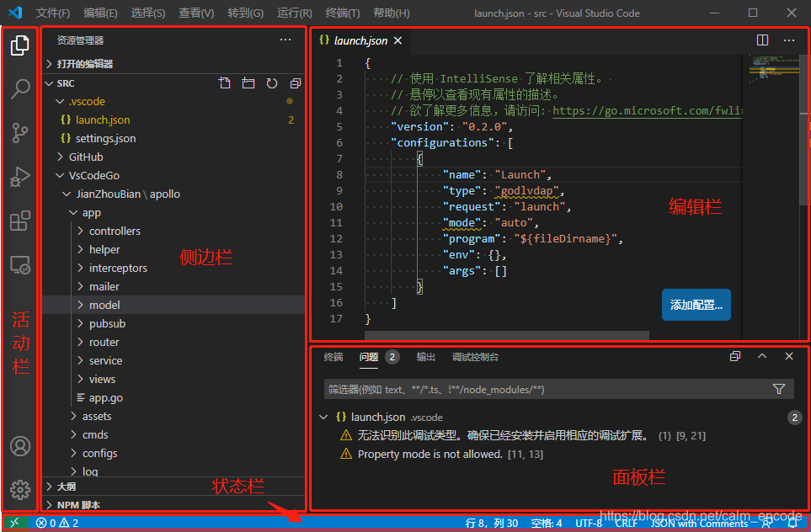
Task: Change encoding via UTF-8 status item
Action: pyautogui.click(x=589, y=524)
